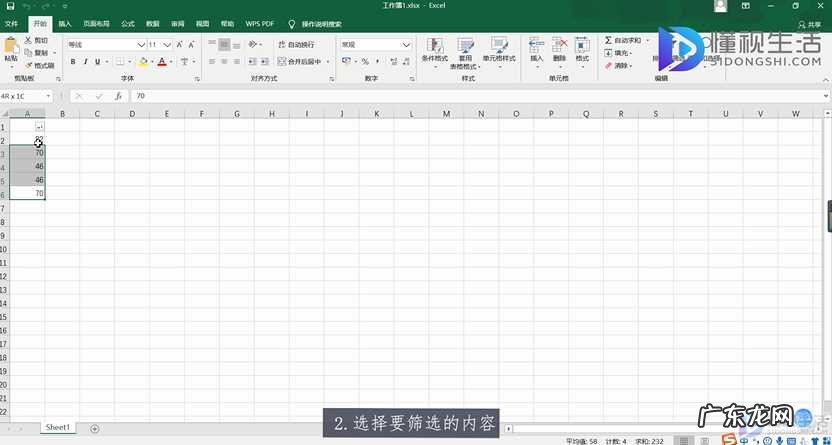Switch to Formulas (公式) tab

[127, 24]
